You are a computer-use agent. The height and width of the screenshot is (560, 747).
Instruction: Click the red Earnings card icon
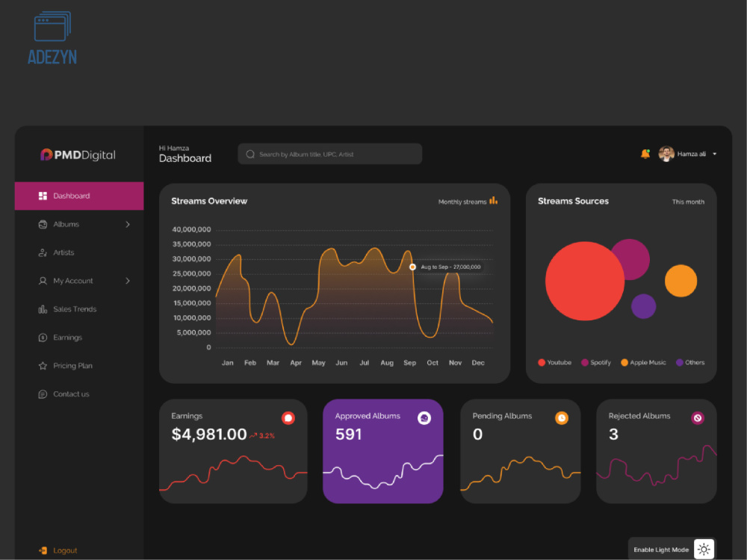click(x=288, y=418)
